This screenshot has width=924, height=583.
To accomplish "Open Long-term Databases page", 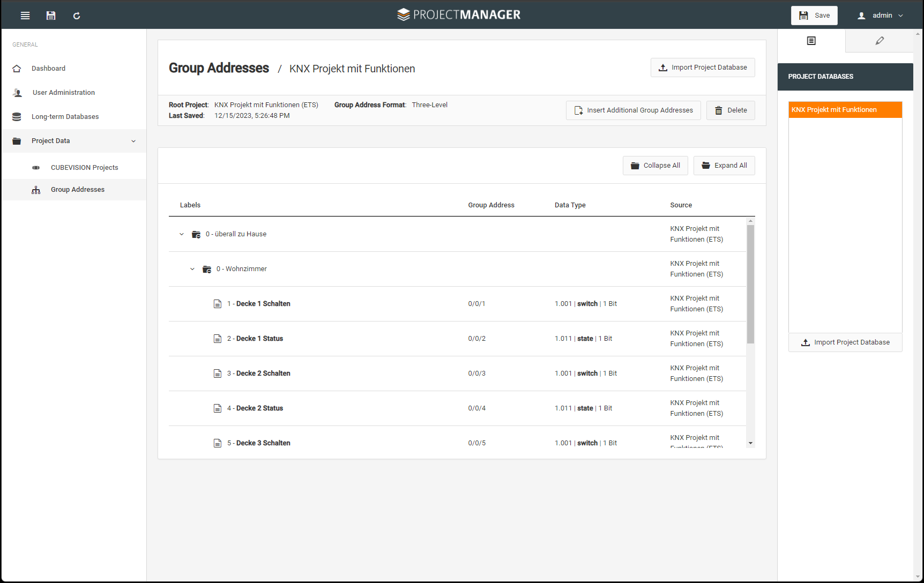I will pyautogui.click(x=74, y=117).
